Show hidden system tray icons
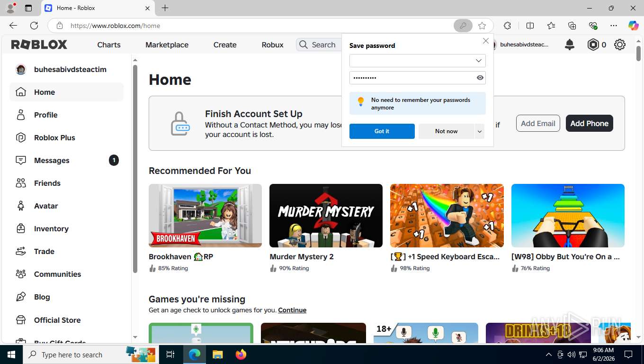The height and width of the screenshot is (364, 644). [x=549, y=355]
